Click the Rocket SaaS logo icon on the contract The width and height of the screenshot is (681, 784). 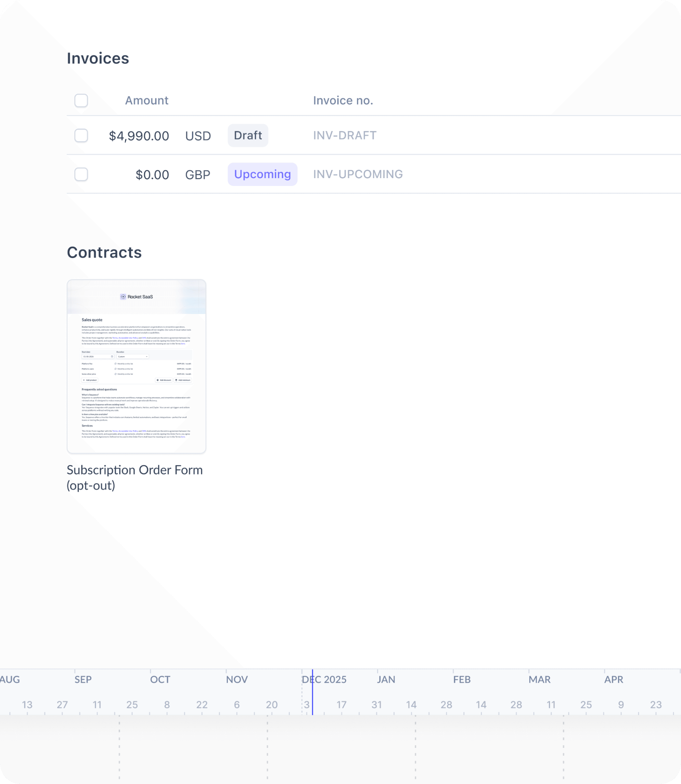(x=123, y=297)
